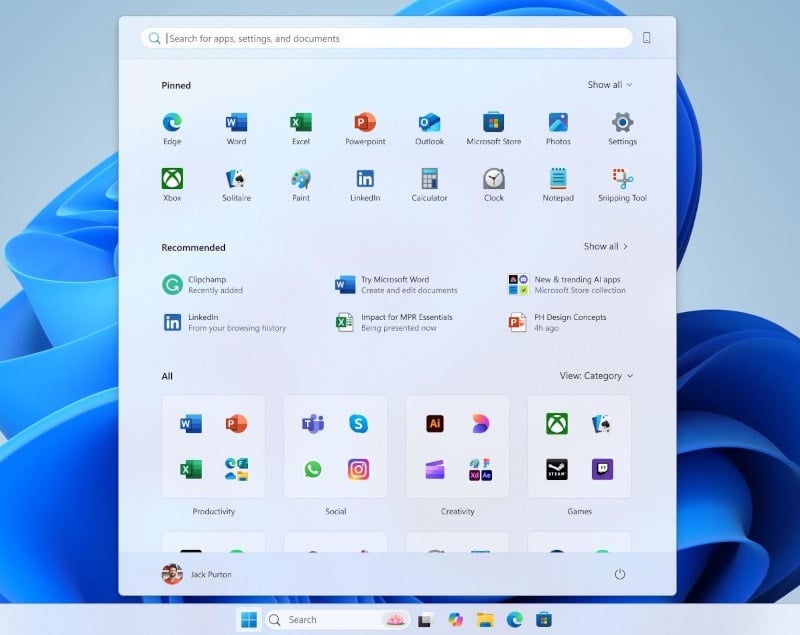Open Impact for MPR Essentials workbook
This screenshot has width=800, height=635.
click(x=394, y=322)
